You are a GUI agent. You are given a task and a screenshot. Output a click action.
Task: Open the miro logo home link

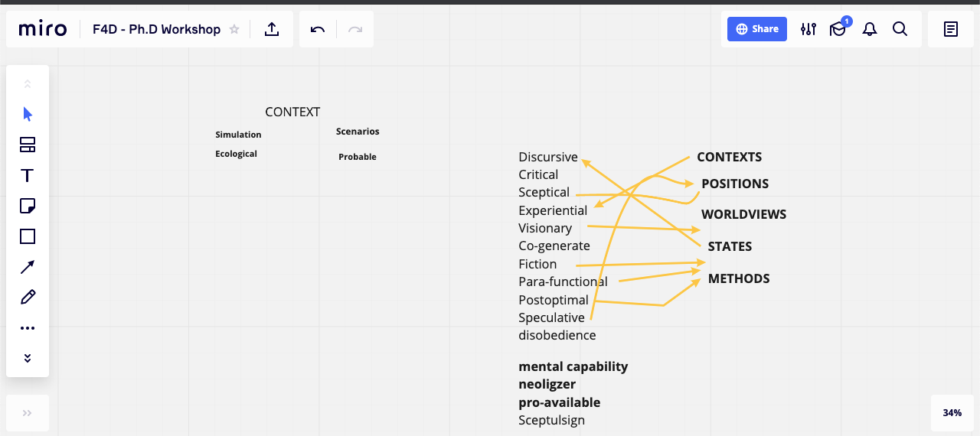43,29
